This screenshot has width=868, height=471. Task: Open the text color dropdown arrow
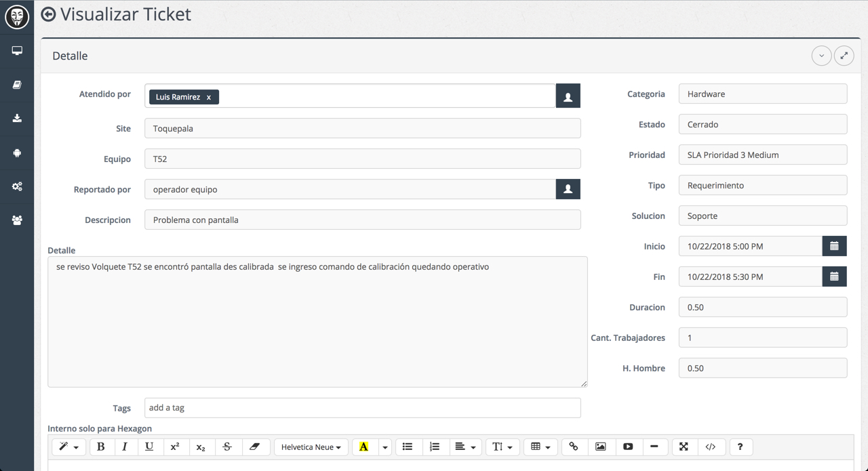pos(384,447)
